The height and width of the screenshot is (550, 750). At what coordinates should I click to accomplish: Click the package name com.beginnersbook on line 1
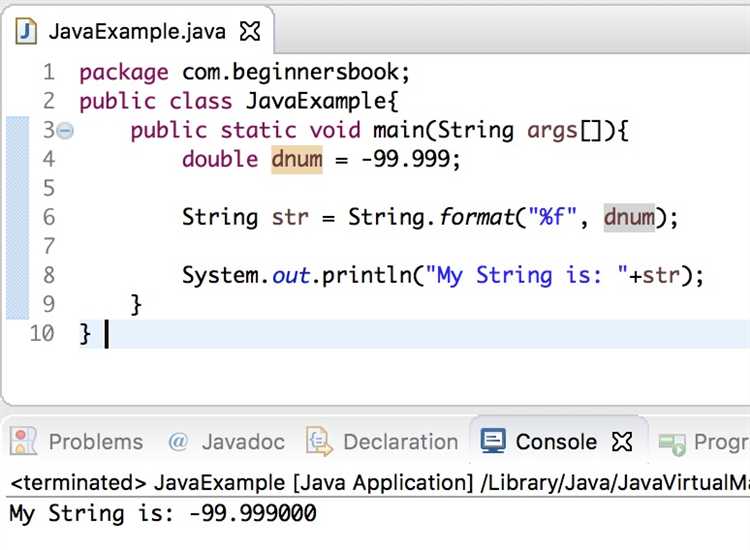pyautogui.click(x=295, y=73)
